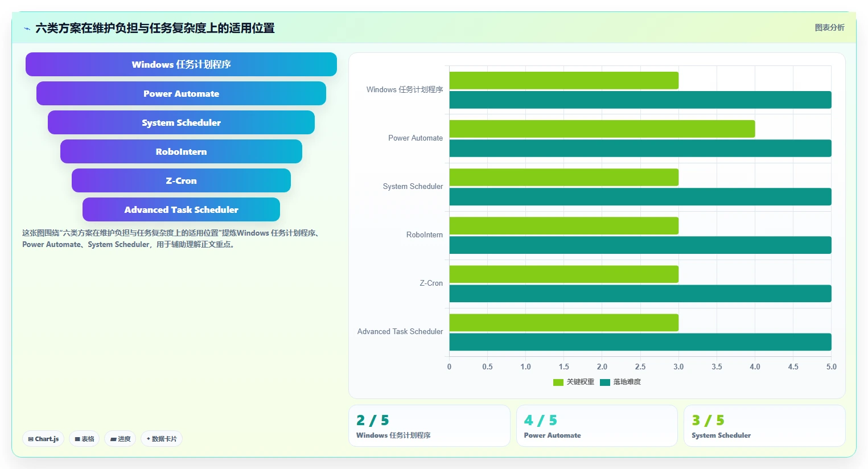
Task: Click the light green bar for RoboIntern
Action: coord(564,225)
